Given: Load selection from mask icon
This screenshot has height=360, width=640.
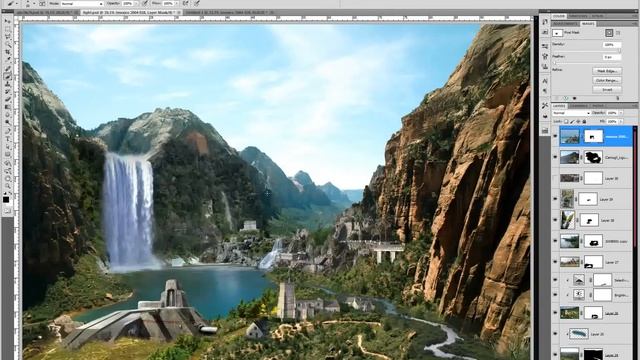Looking at the screenshot, I should [557, 98].
